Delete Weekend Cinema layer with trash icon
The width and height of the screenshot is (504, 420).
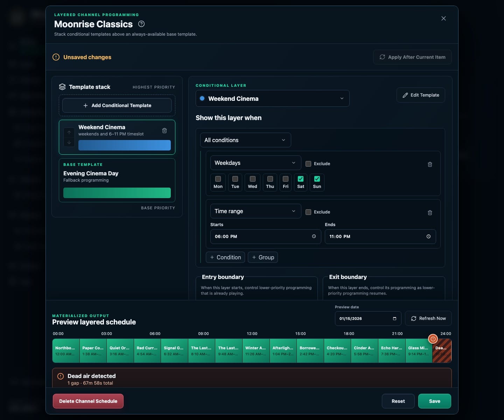164,131
